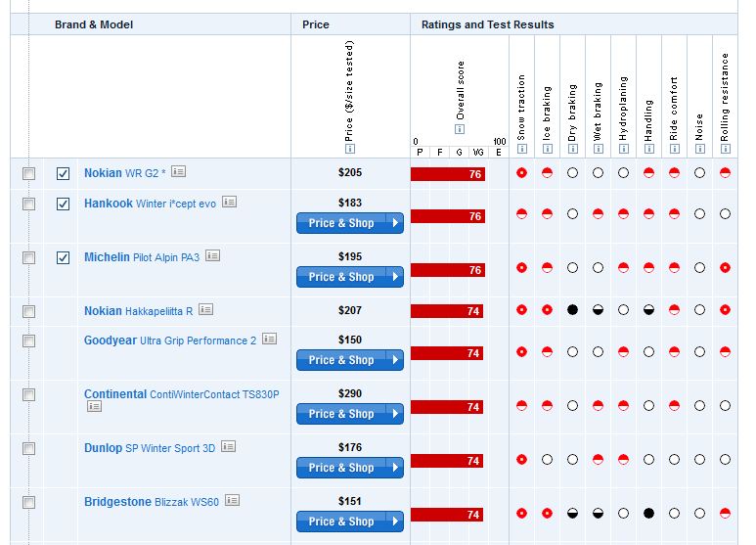
Task: Open the Nokian WR G2 model link
Action: 125,173
